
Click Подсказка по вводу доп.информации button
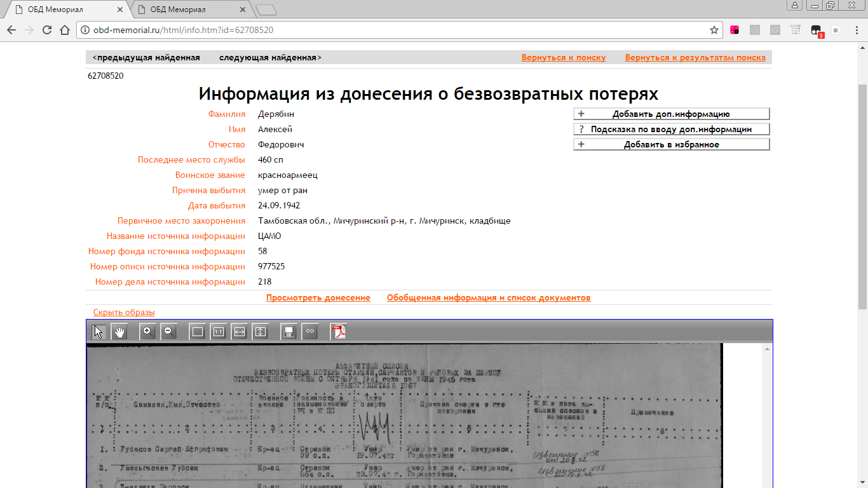pyautogui.click(x=671, y=129)
